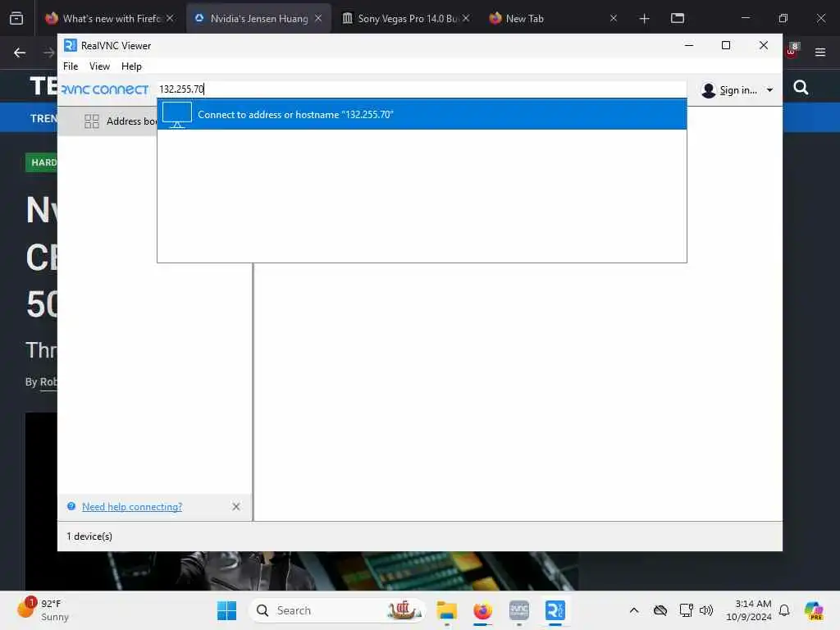The width and height of the screenshot is (840, 630).
Task: Click the Firefox tab overview folder icon
Action: [x=678, y=18]
